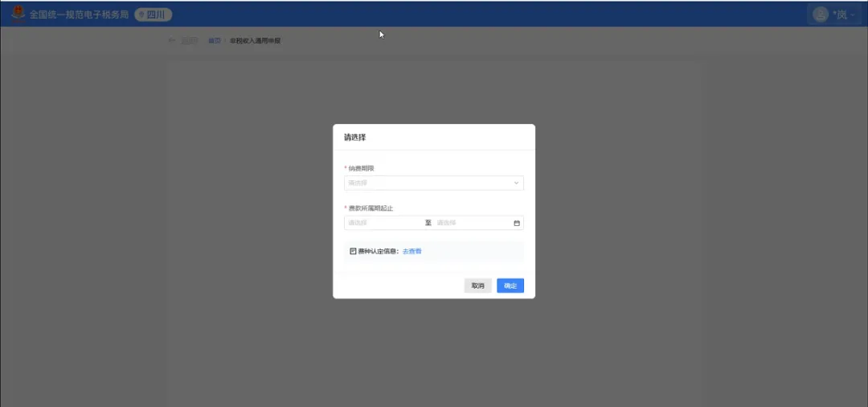Image resolution: width=868 pixels, height=407 pixels.
Task: Click the 四川 region badge
Action: (154, 14)
